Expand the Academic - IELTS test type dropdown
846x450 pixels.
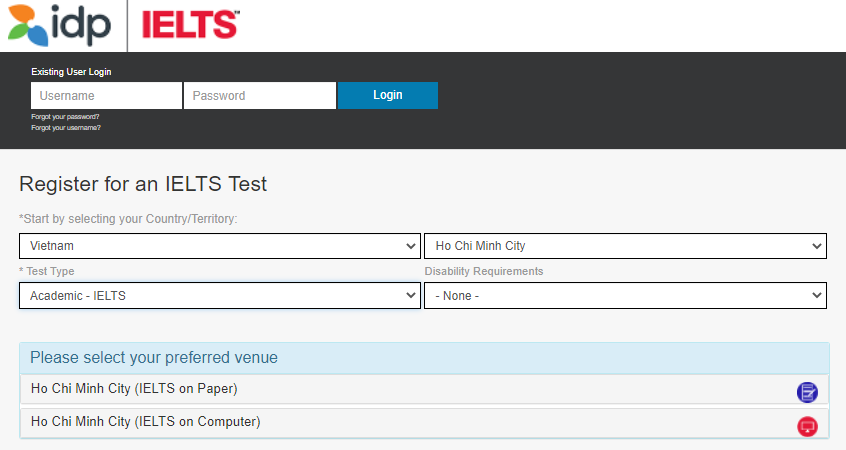pos(220,296)
